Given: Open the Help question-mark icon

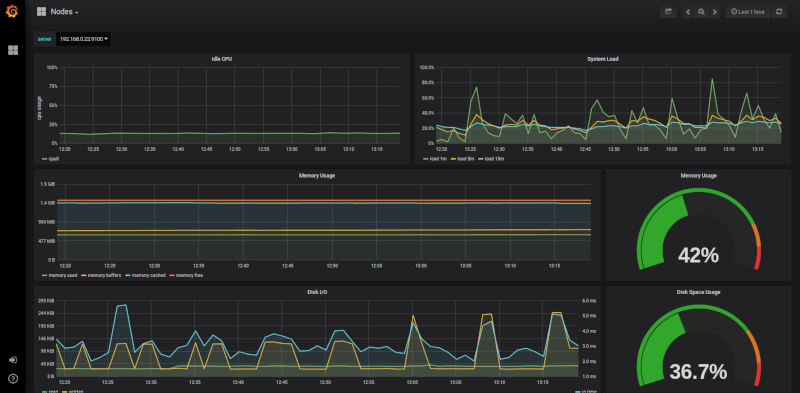Looking at the screenshot, I should [13, 378].
